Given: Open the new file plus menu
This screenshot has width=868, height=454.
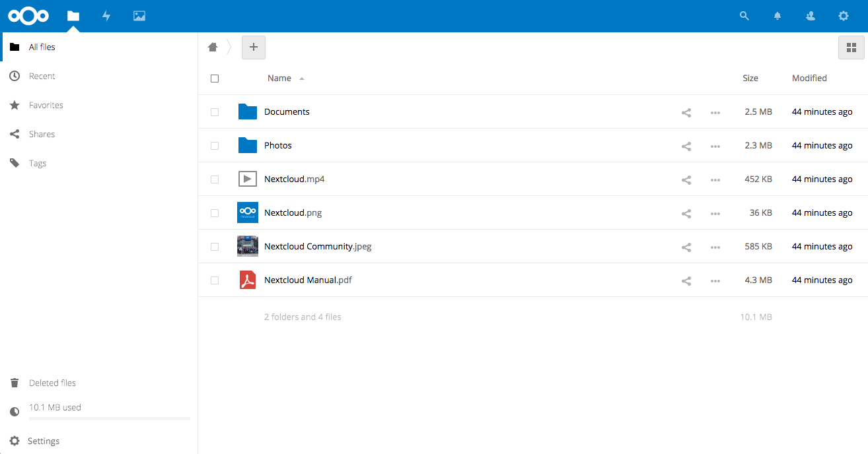Looking at the screenshot, I should point(254,48).
